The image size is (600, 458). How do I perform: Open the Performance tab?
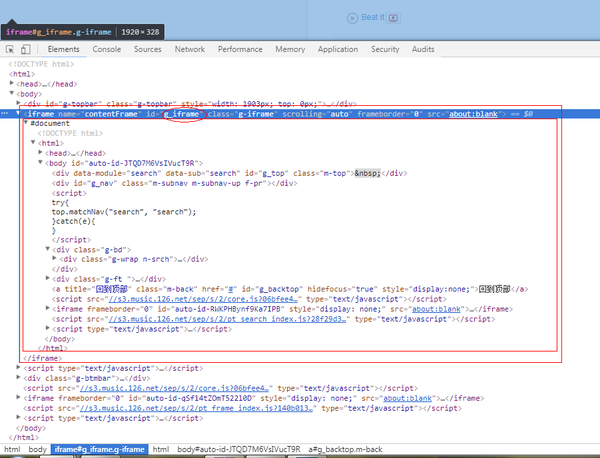pos(240,49)
